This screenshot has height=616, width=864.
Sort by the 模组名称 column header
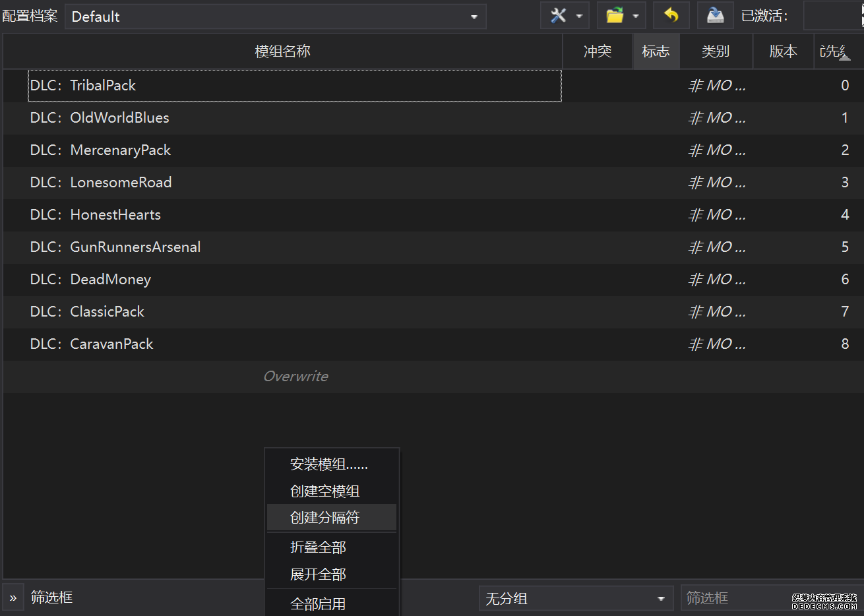[282, 51]
